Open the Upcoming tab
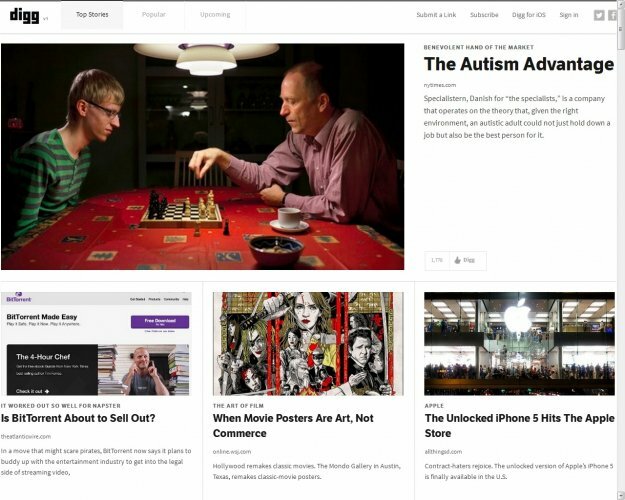Viewport: 625px width, 500px height. click(x=215, y=15)
